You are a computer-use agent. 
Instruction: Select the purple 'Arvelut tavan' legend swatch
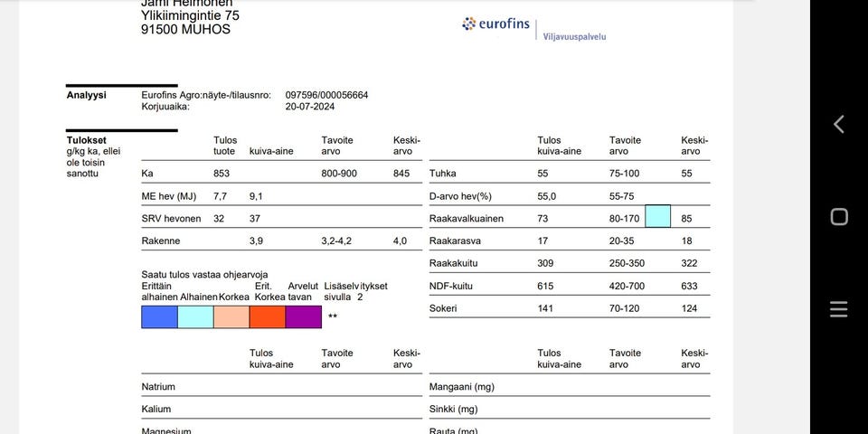(304, 317)
